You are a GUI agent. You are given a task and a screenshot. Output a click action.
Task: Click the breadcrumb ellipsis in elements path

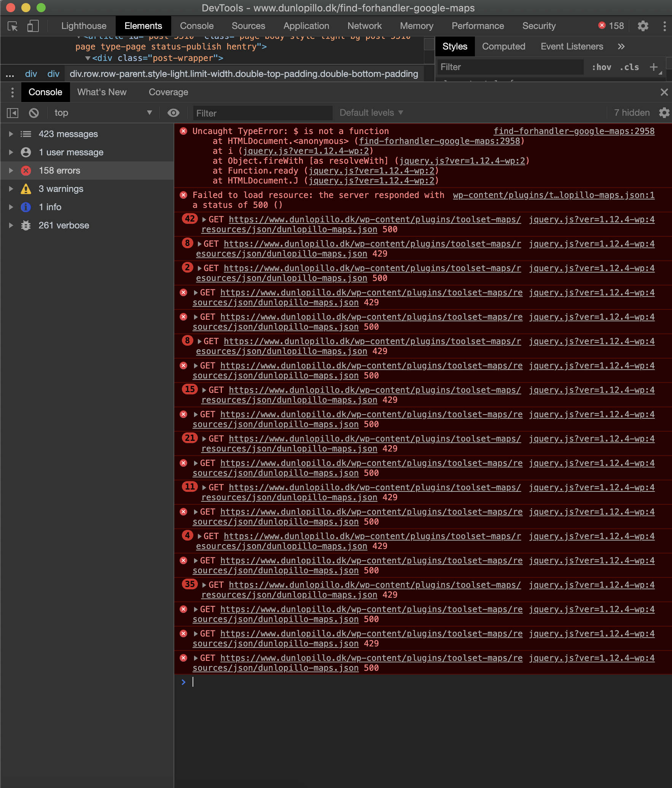click(10, 74)
